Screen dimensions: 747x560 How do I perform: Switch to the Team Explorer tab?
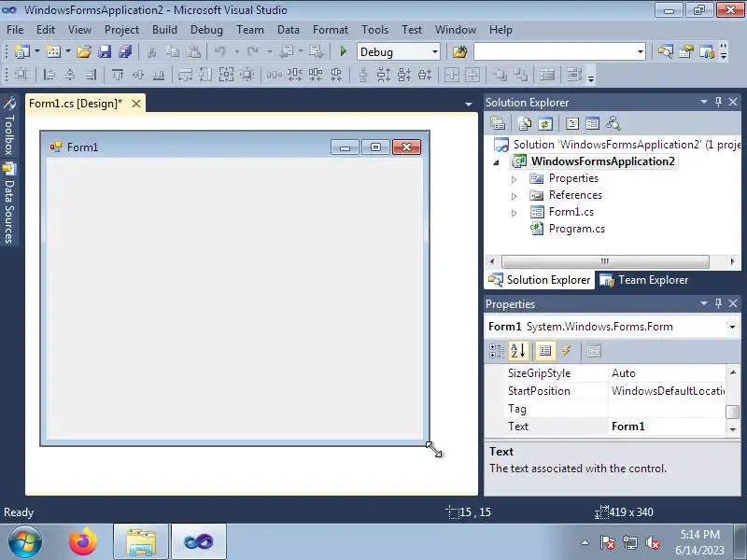tap(644, 280)
